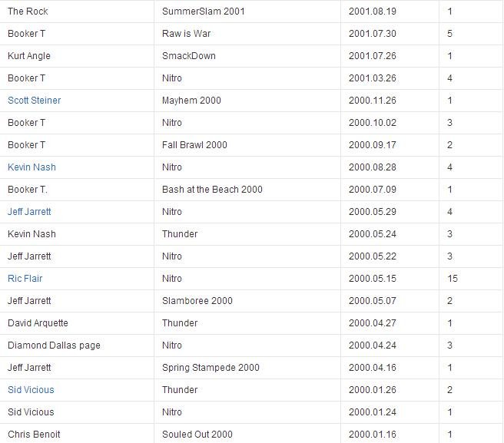Follow the blue Jeff Jarrett link
The image size is (504, 443).
(29, 212)
